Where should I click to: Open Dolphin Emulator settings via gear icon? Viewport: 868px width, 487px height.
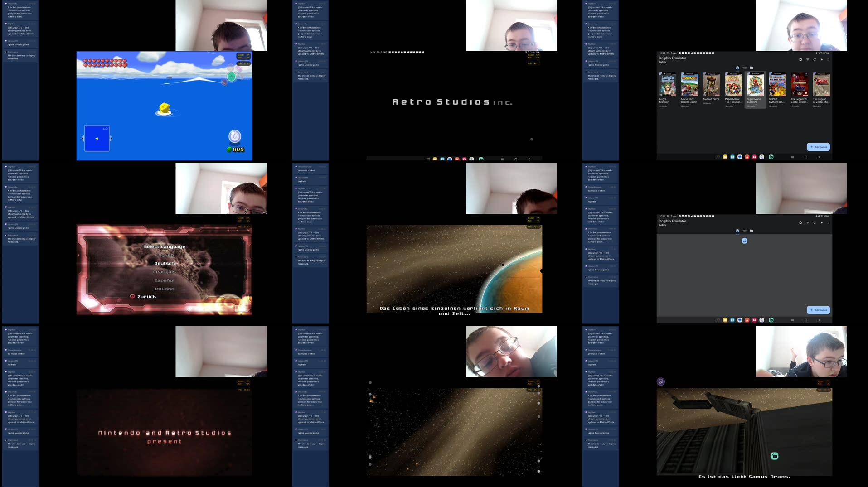pos(800,59)
